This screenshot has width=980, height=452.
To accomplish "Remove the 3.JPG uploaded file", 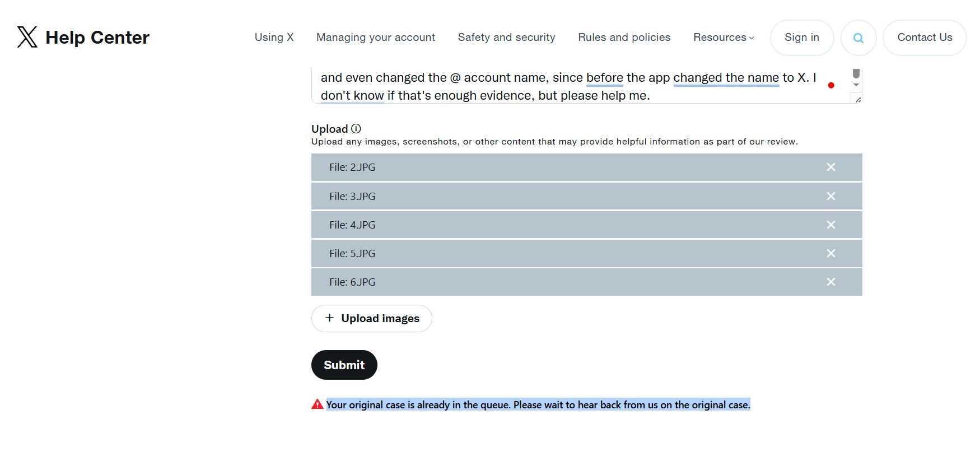I will pos(830,196).
